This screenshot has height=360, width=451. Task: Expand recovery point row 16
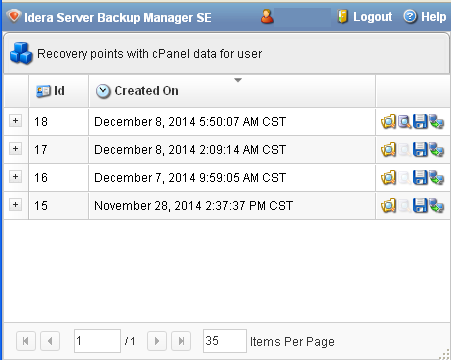15,177
